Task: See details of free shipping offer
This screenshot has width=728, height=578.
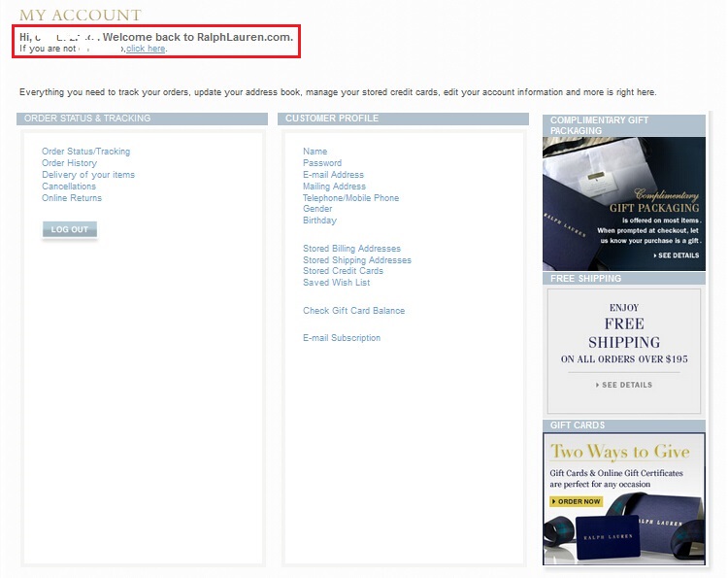Action: click(x=624, y=385)
